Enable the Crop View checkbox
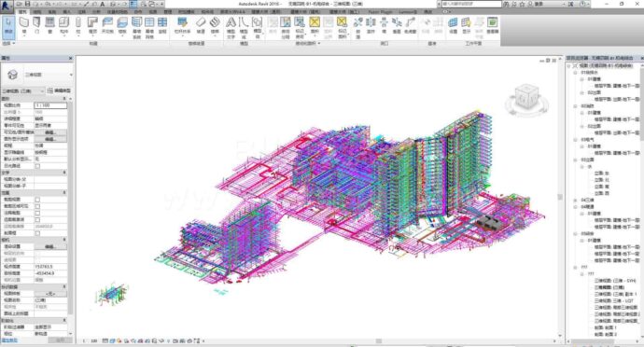 coord(37,200)
